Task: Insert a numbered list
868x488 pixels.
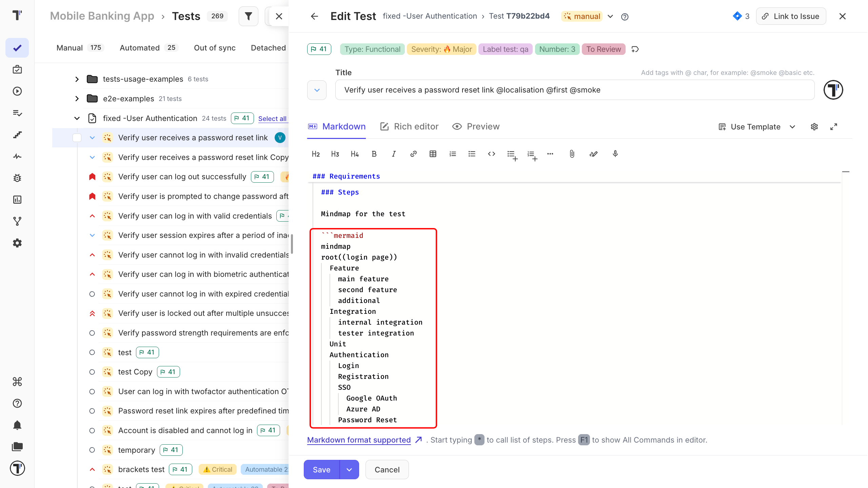Action: (453, 154)
